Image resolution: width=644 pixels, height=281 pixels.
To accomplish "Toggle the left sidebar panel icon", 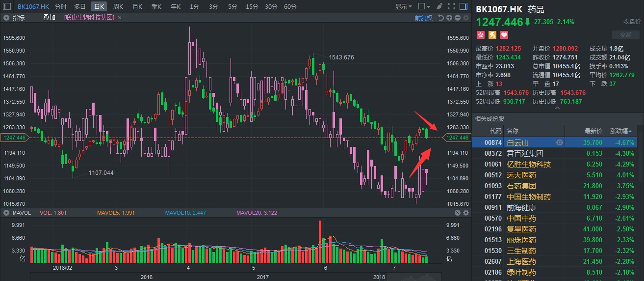I will click(7, 7).
